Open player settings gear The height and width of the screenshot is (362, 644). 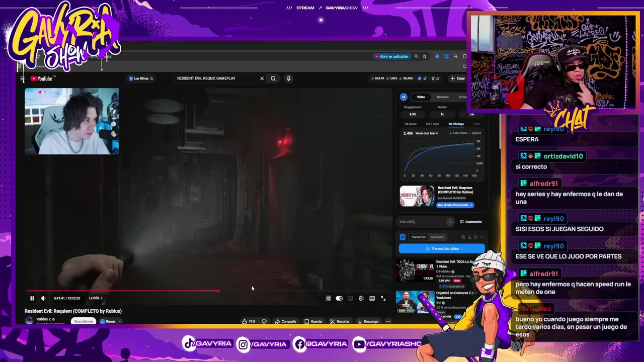point(361,298)
